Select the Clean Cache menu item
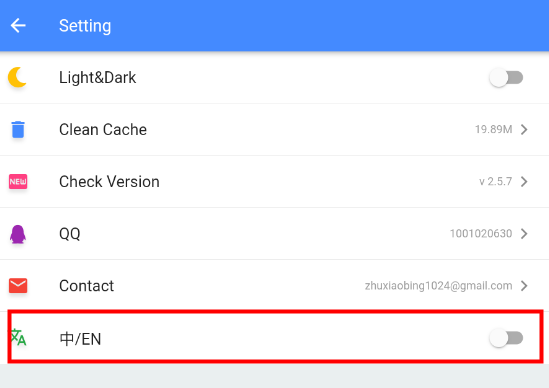The image size is (549, 388). pos(274,130)
